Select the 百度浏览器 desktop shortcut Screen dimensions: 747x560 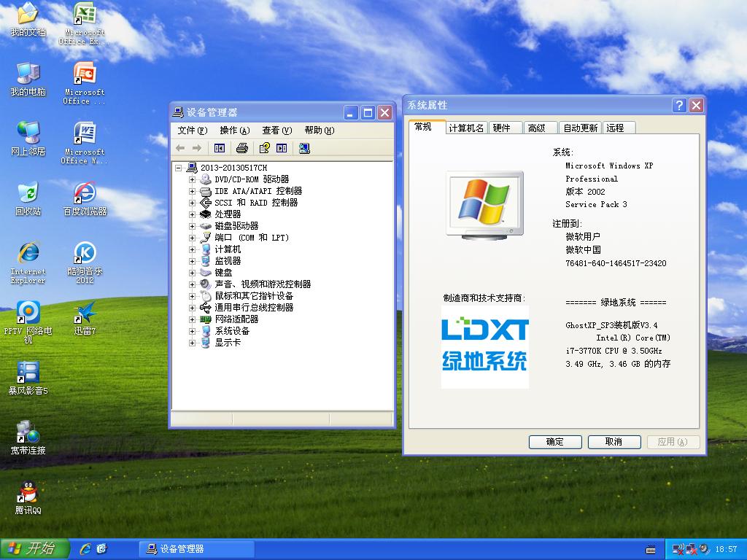pyautogui.click(x=85, y=199)
